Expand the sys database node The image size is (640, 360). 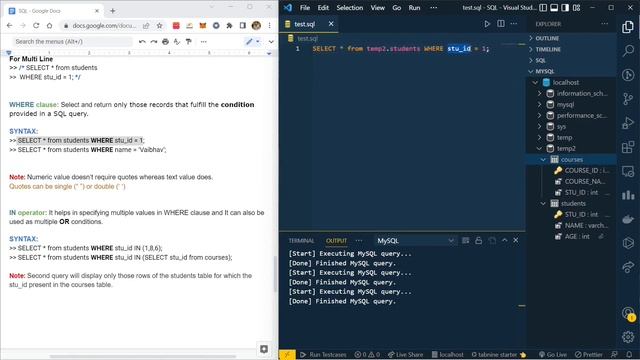point(540,127)
